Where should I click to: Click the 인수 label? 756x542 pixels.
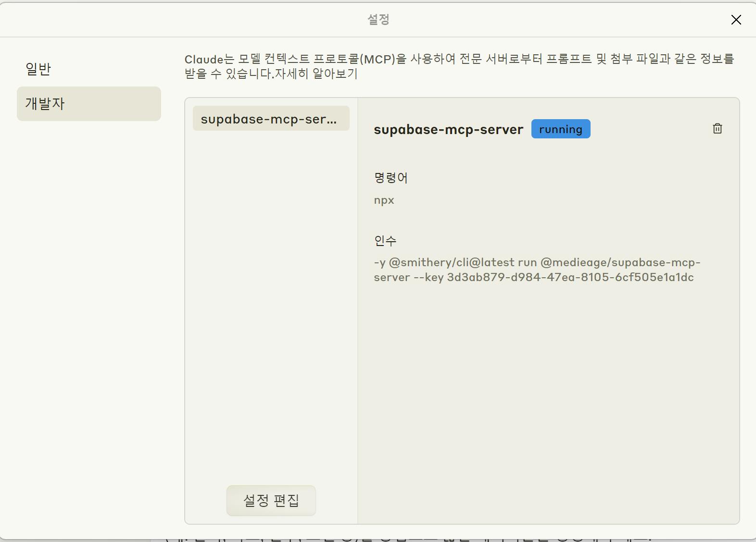pyautogui.click(x=385, y=240)
